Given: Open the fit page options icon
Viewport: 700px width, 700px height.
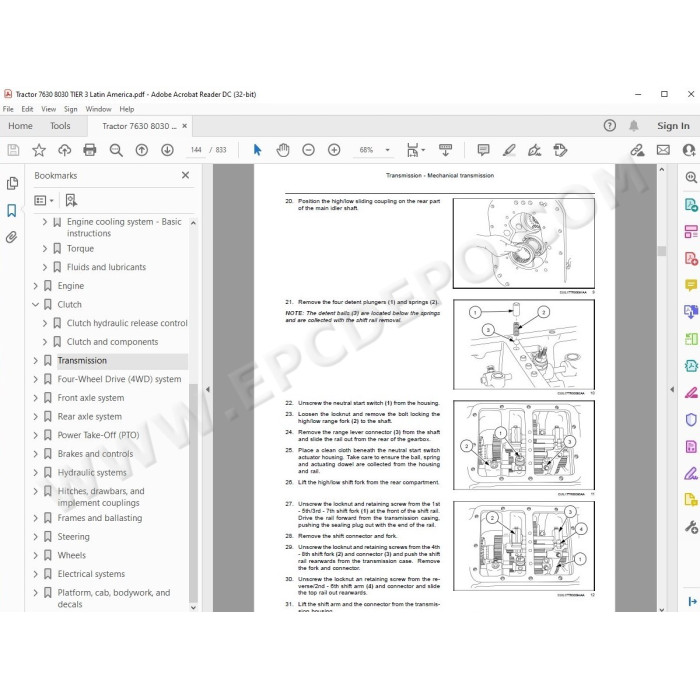Looking at the screenshot, I should click(415, 150).
